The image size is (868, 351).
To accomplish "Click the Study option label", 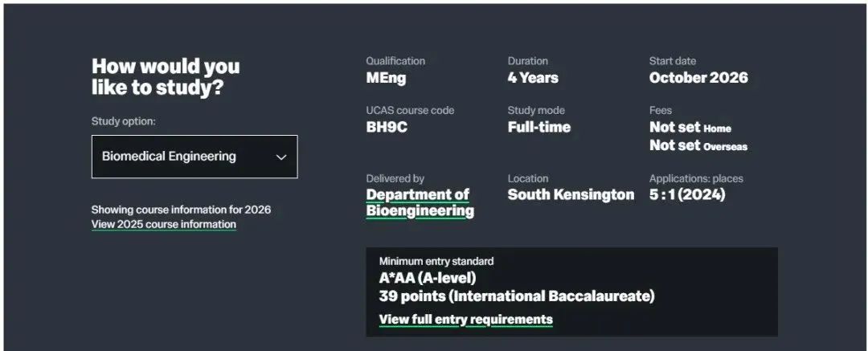I will pos(124,121).
